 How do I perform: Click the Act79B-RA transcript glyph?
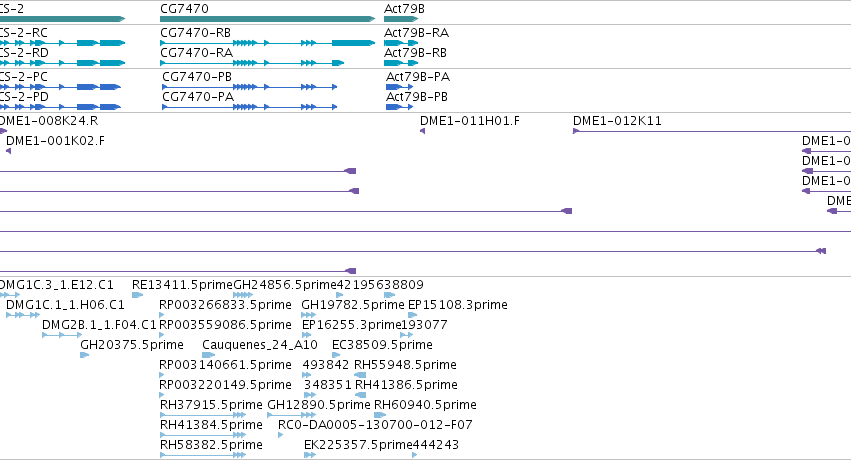[x=401, y=43]
